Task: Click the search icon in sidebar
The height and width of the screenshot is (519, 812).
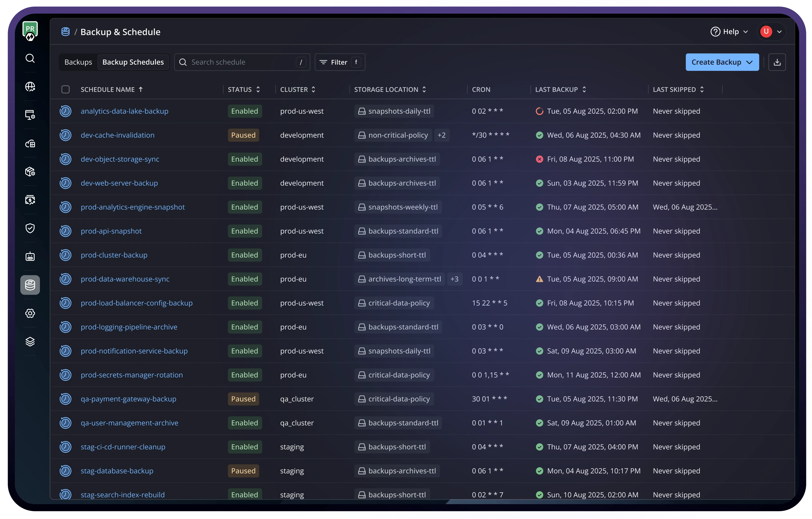Action: 30,58
